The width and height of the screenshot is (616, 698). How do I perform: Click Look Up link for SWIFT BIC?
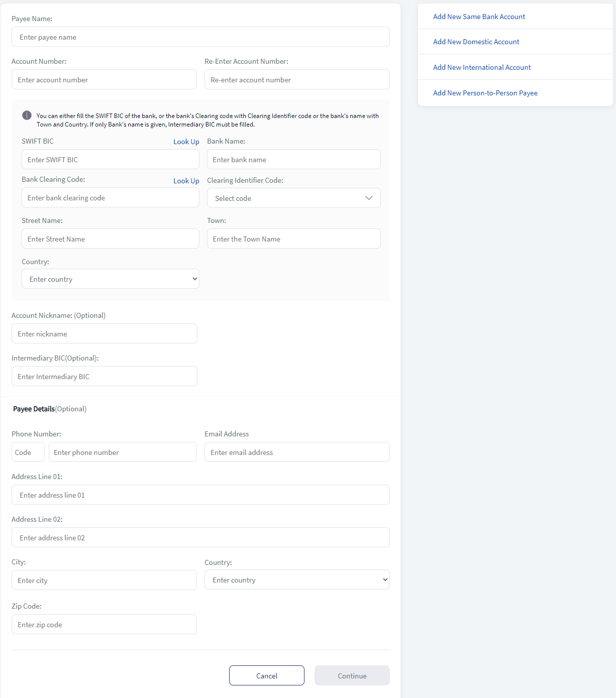coord(186,142)
